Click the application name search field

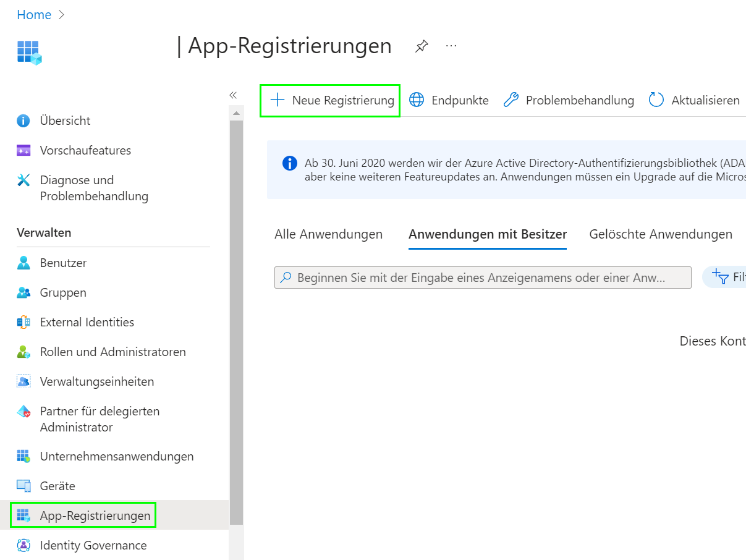click(x=483, y=278)
